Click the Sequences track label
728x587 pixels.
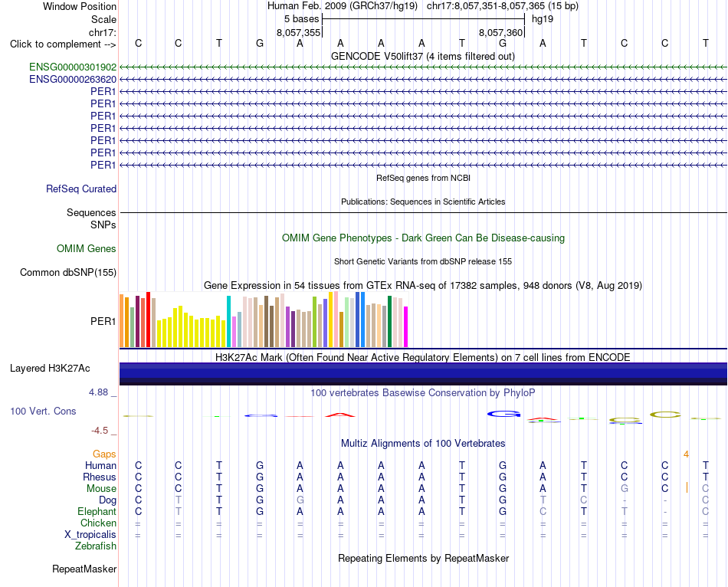(x=91, y=213)
